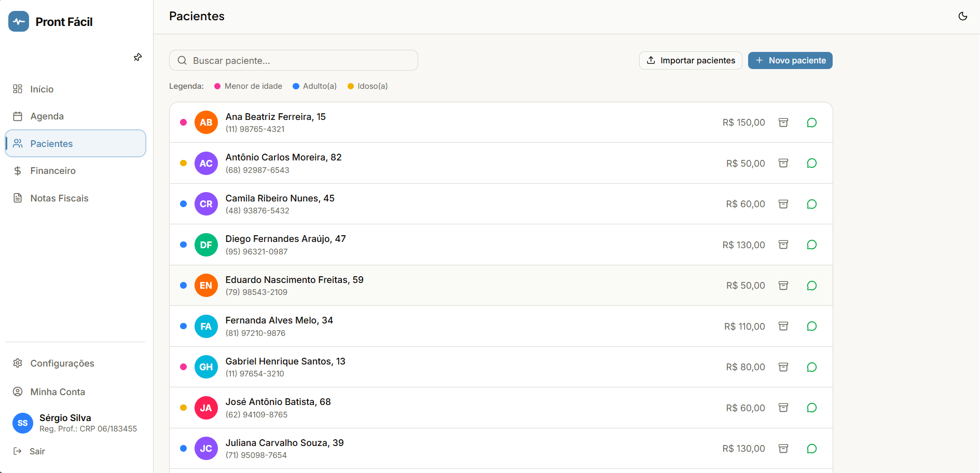The image size is (980, 473).
Task: Open chat for Ana Beatriz Ferreira
Action: point(812,123)
